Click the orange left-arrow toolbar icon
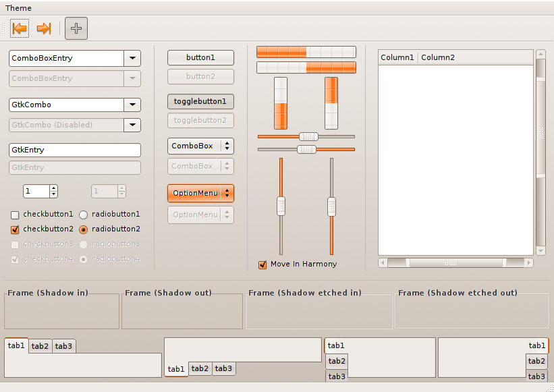Viewport: 554px width, 392px height. (20, 28)
